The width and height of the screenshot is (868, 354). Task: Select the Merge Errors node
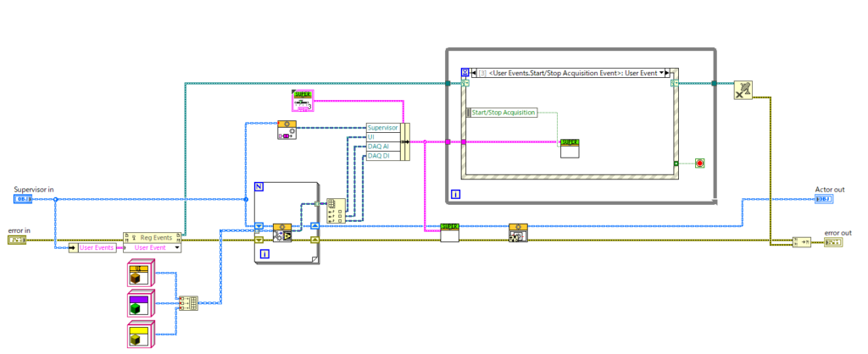802,242
